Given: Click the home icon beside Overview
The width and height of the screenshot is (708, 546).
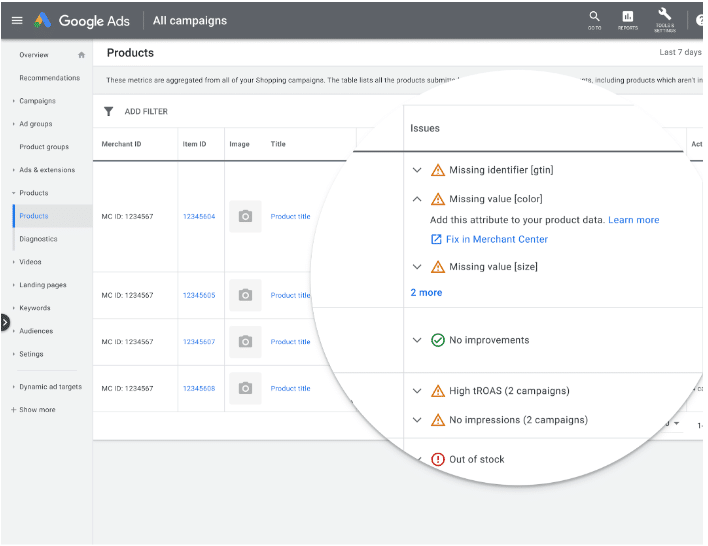Looking at the screenshot, I should [x=81, y=55].
